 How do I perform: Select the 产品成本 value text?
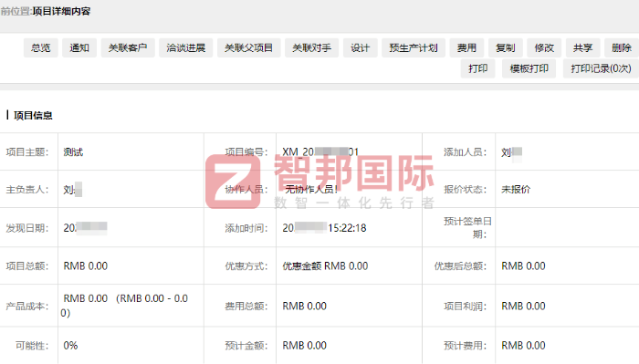(x=124, y=306)
